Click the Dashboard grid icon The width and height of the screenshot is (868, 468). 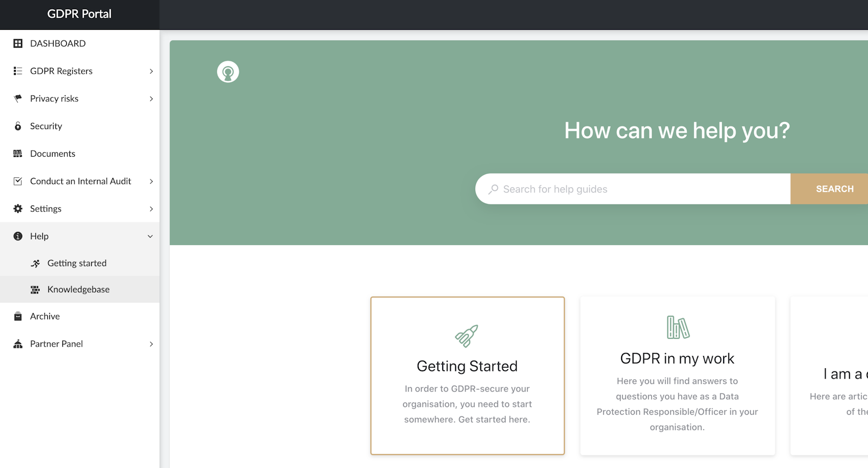click(x=18, y=43)
